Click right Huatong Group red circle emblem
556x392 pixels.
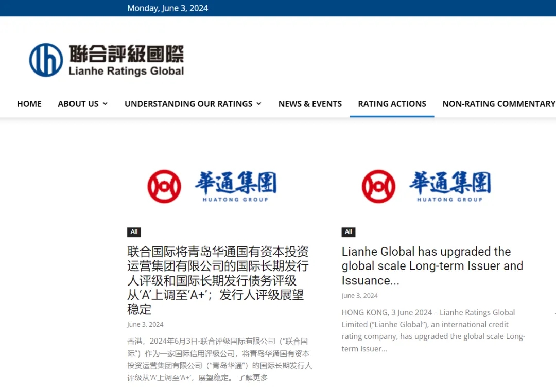378,186
